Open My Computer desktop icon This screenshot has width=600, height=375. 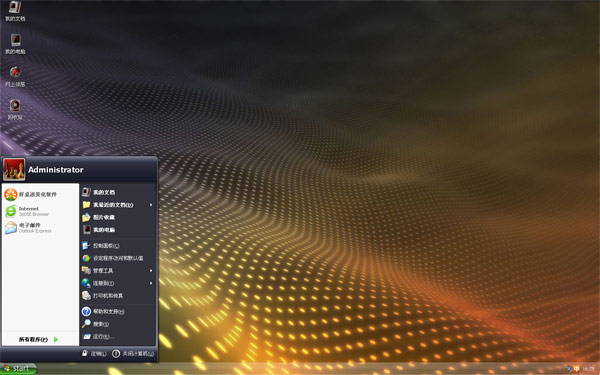pyautogui.click(x=15, y=44)
